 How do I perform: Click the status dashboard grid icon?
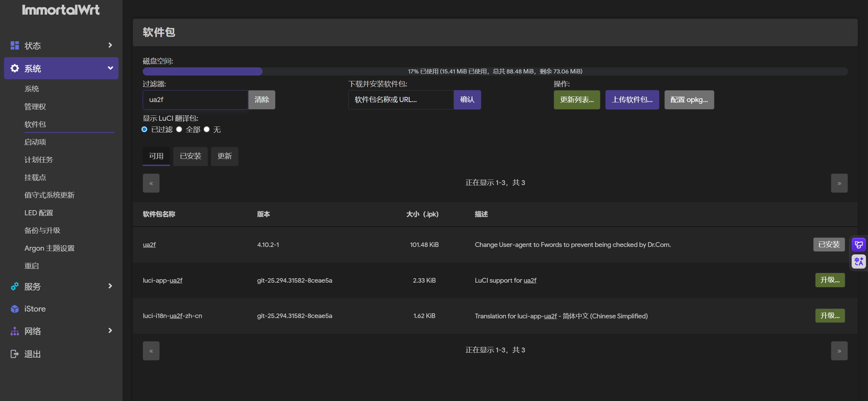tap(15, 46)
